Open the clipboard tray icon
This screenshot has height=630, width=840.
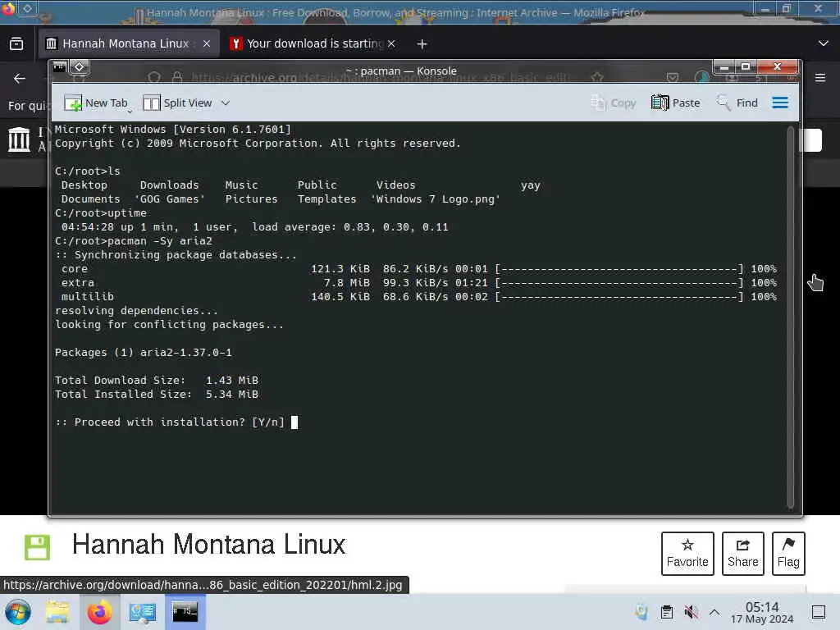(x=666, y=612)
